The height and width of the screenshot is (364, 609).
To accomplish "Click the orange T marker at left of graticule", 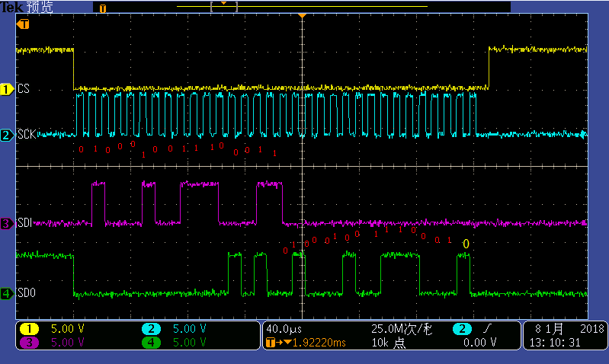I will (23, 24).
